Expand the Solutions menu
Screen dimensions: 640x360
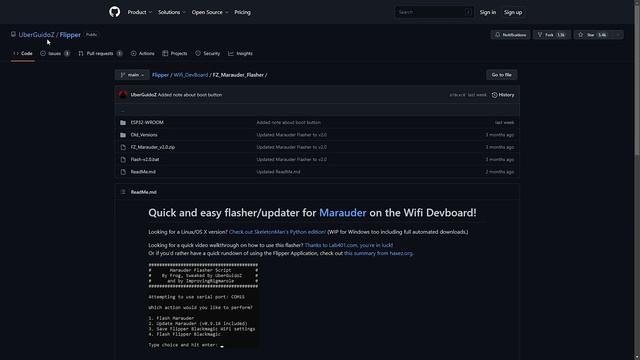pos(172,12)
